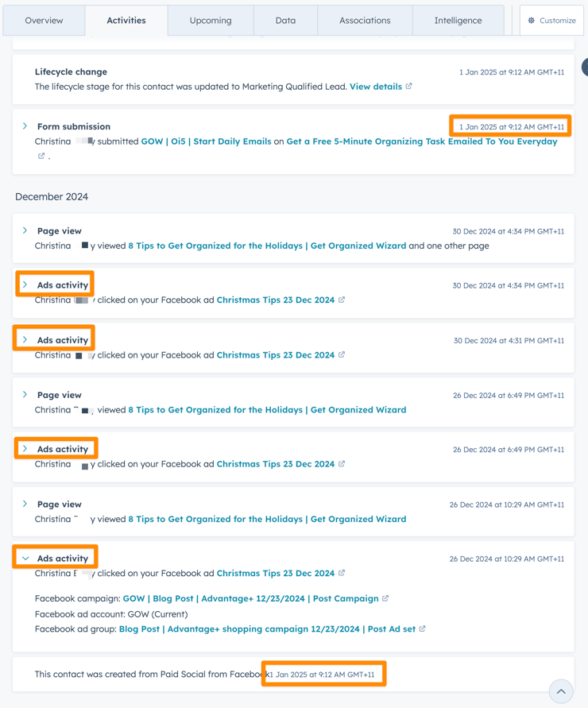Click external icon for 26 Dec 6:49 PM ad

coord(342,463)
